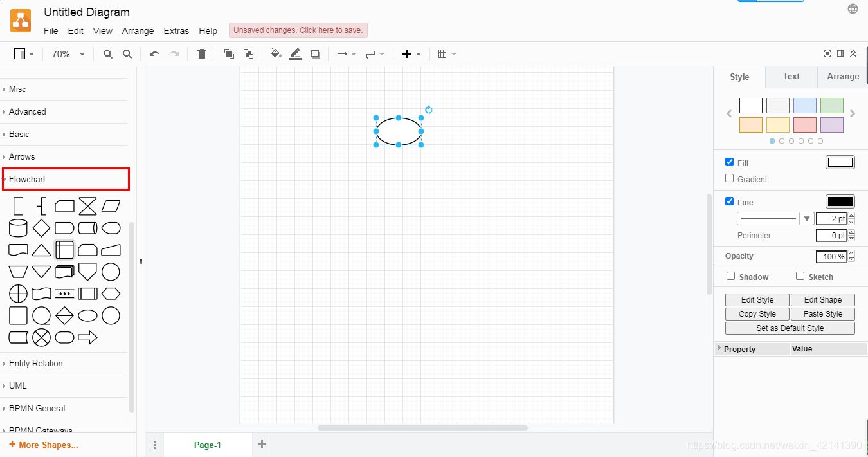Select the hexagon preparation flowchart shape
This screenshot has width=868, height=457.
click(x=111, y=294)
